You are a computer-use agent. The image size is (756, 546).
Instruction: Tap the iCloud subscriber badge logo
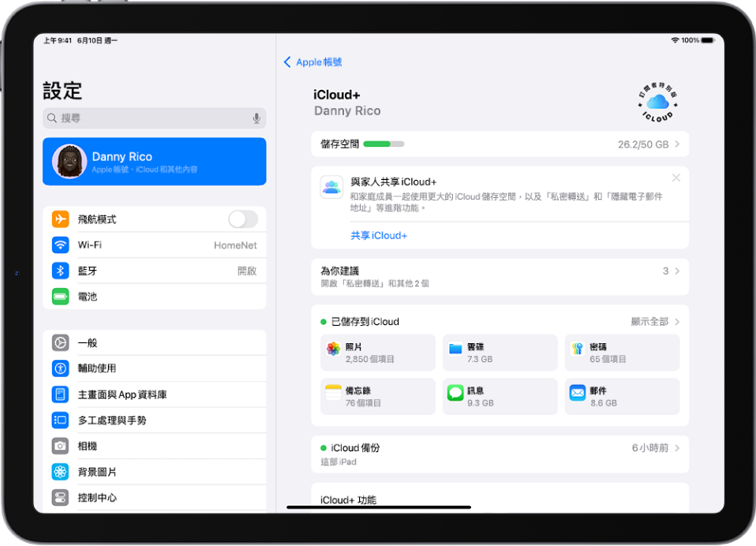657,102
